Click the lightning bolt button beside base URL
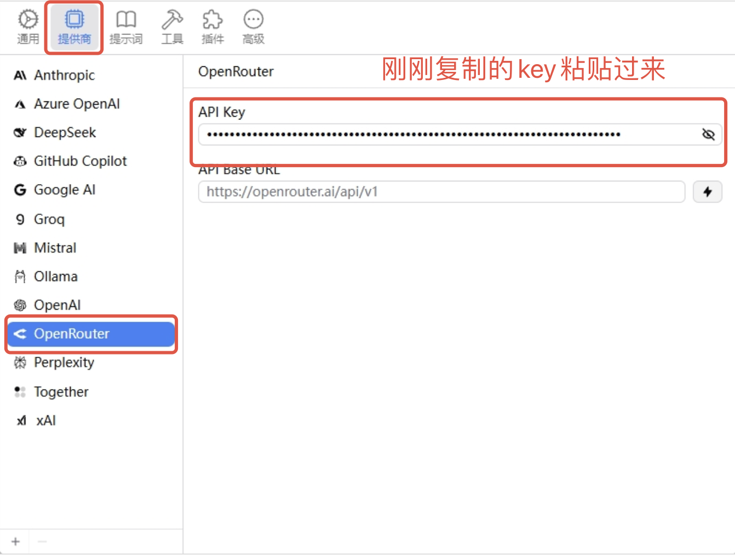This screenshot has height=560, width=735. 707,192
